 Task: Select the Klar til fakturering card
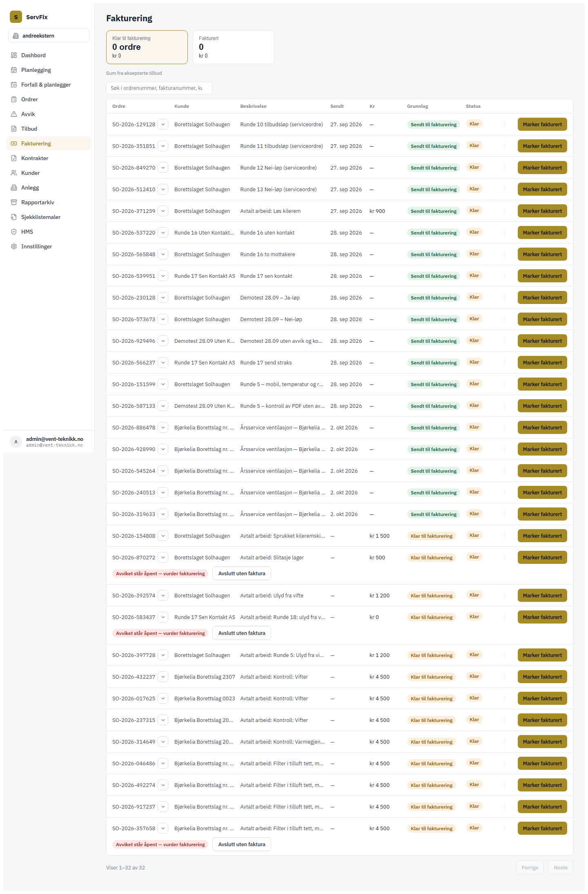[x=147, y=47]
